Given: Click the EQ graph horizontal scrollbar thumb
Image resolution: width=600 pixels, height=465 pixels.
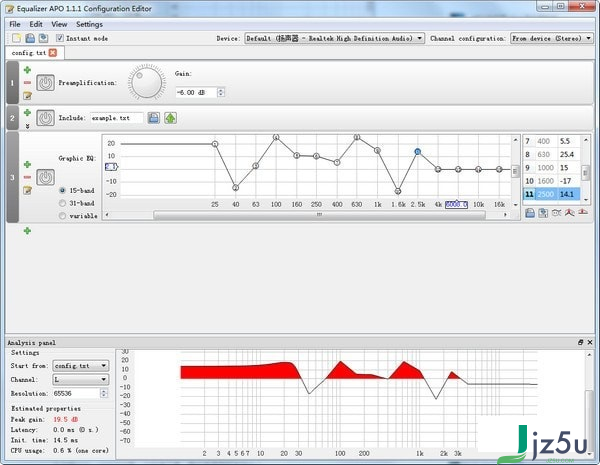Looking at the screenshot, I should pos(319,215).
